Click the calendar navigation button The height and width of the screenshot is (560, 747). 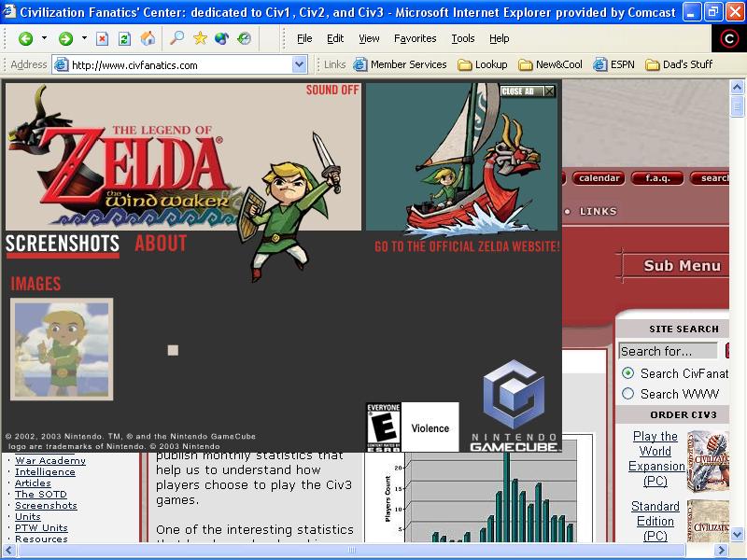pos(599,178)
